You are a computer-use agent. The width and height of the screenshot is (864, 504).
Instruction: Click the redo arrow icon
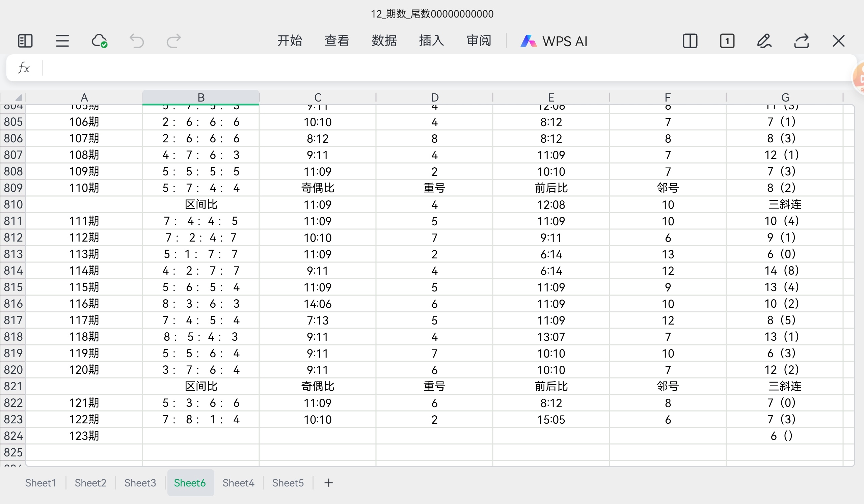click(x=173, y=41)
